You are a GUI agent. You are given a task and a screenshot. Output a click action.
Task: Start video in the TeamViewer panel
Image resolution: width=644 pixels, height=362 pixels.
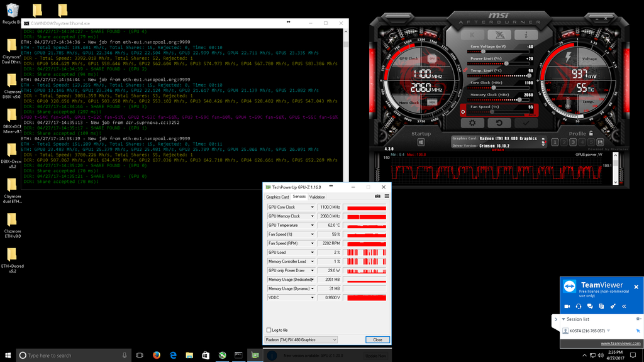567,306
